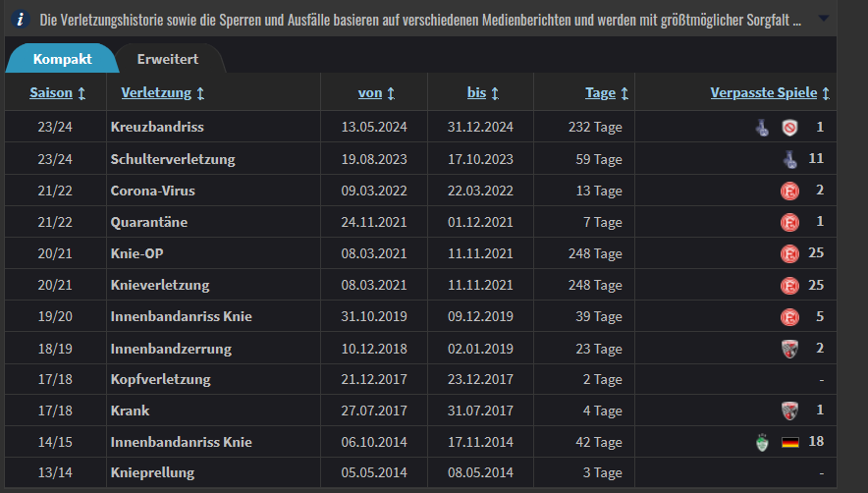The height and width of the screenshot is (493, 868).
Task: Click the red club crest in Quarantäne row
Action: [790, 223]
